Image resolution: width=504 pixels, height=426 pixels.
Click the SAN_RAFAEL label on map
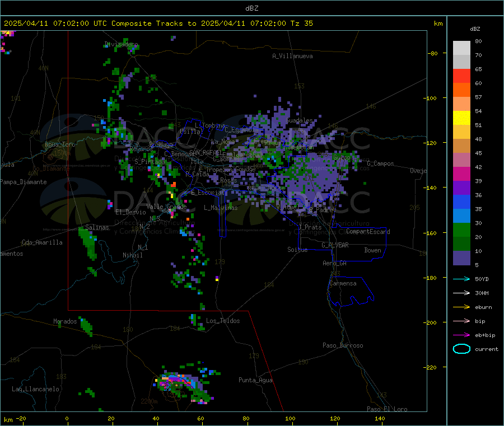(x=206, y=153)
